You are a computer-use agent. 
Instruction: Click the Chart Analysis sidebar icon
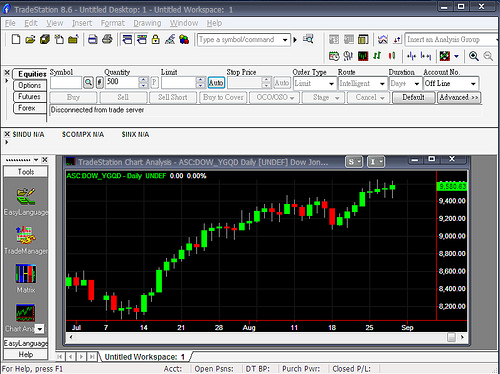point(26,313)
